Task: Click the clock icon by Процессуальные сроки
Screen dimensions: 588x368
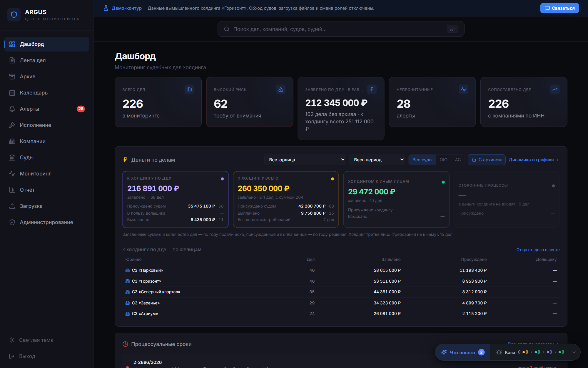Action: pyautogui.click(x=125, y=344)
